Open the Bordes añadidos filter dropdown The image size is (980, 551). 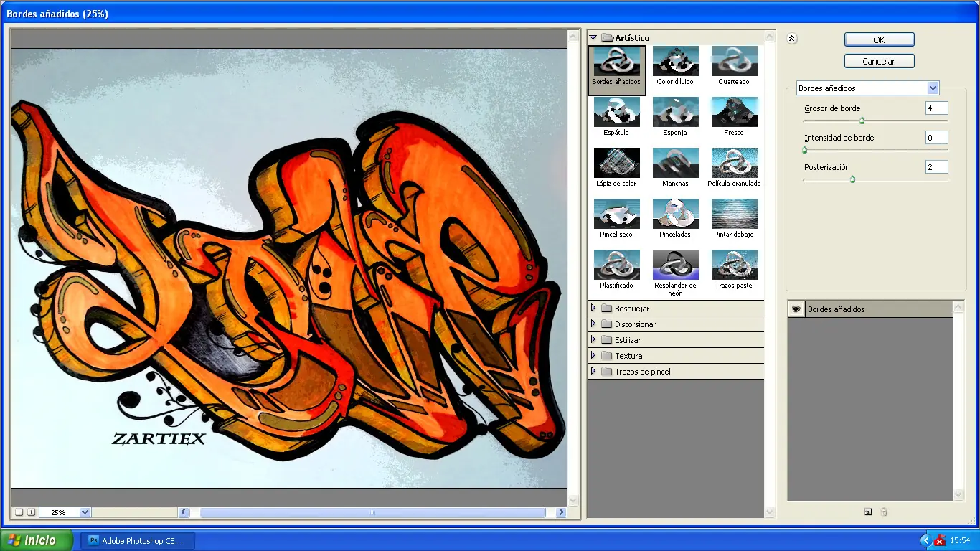[x=867, y=88]
